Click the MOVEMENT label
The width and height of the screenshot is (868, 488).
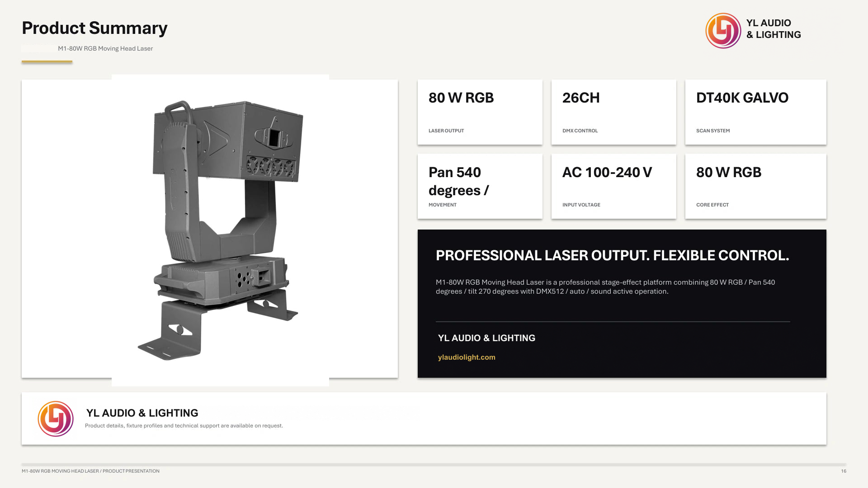[x=443, y=205]
